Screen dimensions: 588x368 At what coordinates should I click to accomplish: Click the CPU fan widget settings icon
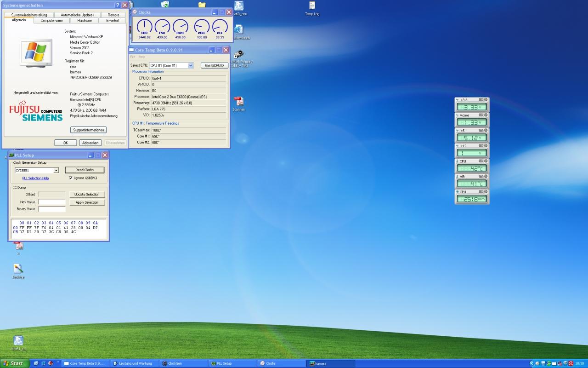click(x=481, y=192)
